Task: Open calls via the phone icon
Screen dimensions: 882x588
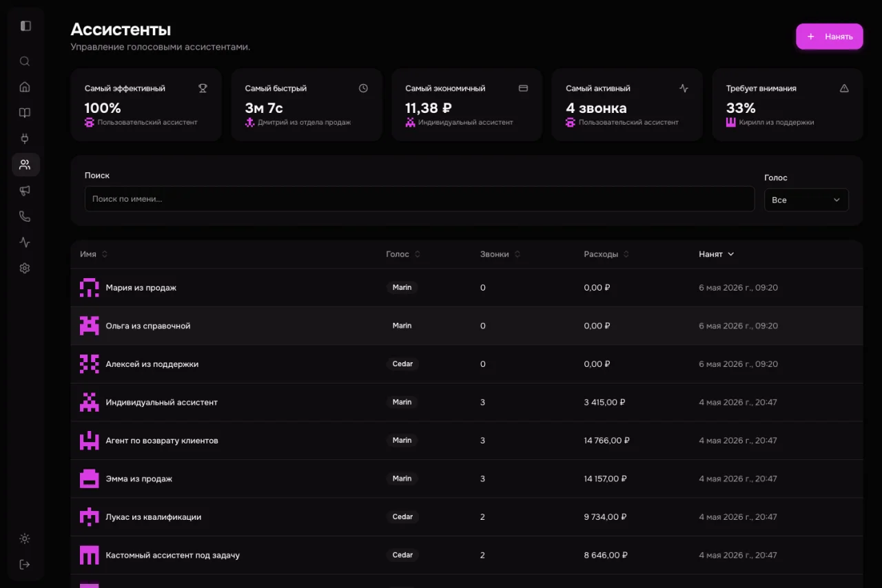Action: [x=25, y=216]
